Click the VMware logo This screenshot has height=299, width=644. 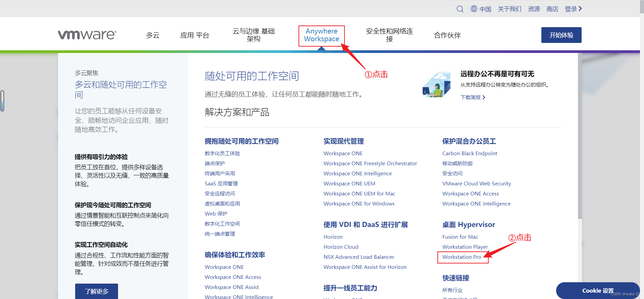(87, 35)
